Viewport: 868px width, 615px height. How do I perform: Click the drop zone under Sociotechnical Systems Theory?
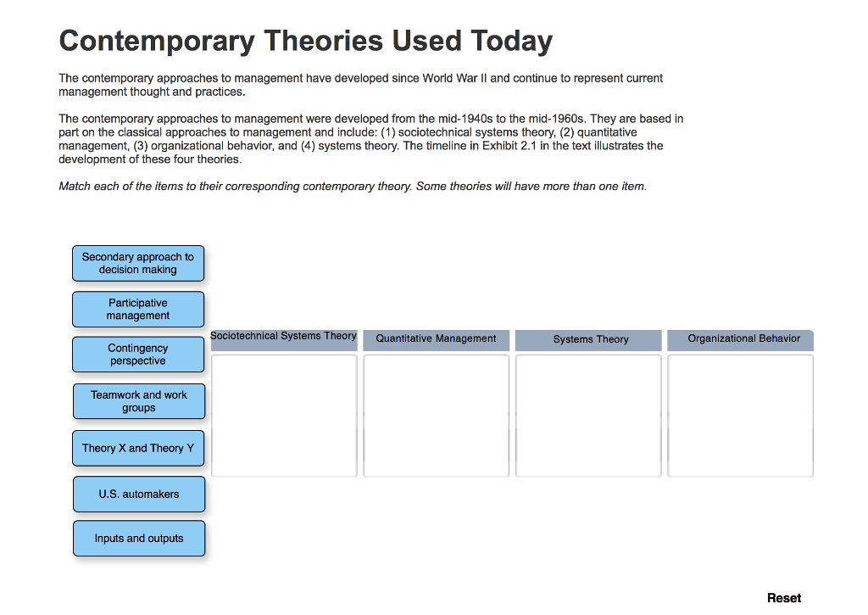[x=283, y=415]
